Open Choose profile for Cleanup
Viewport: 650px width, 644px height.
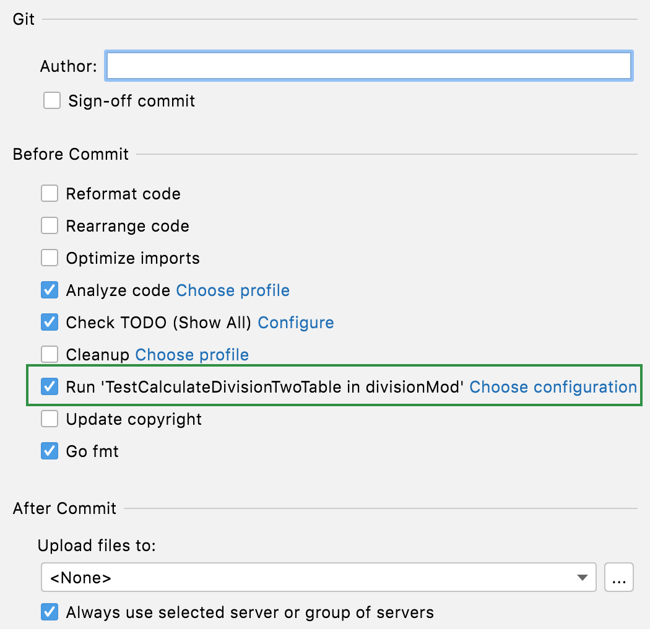(x=191, y=354)
